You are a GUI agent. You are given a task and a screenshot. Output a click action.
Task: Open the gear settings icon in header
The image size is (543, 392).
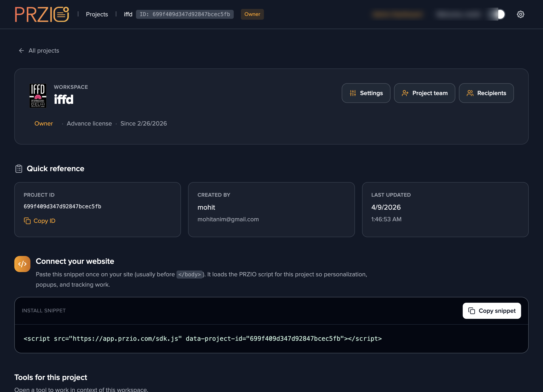520,14
